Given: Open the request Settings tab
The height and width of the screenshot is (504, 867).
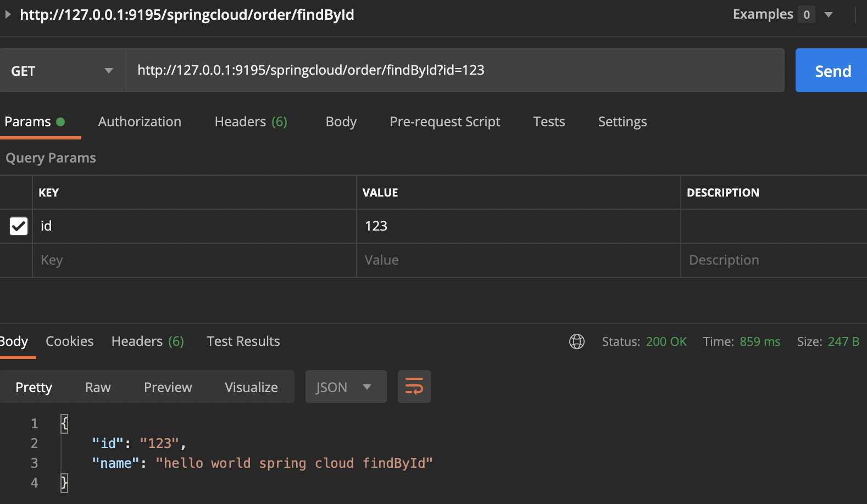Looking at the screenshot, I should pos(623,121).
